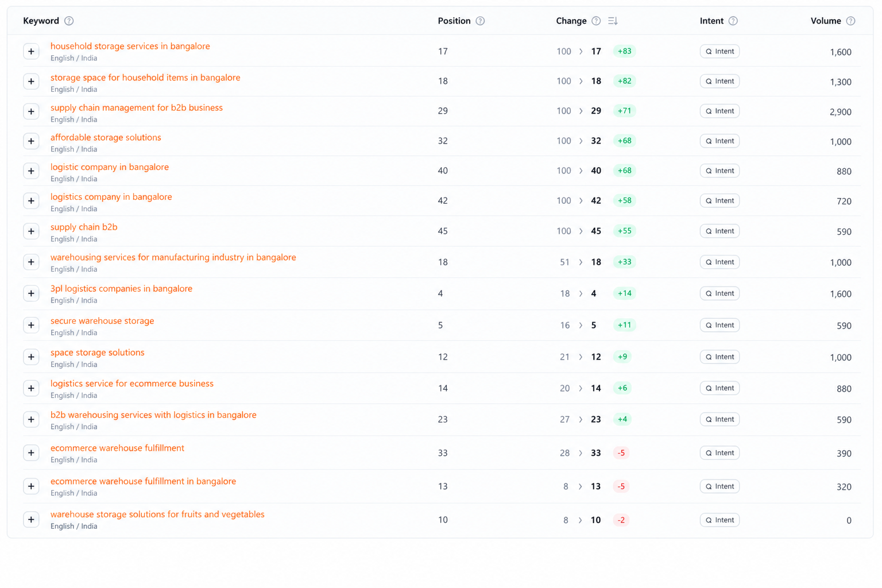Sort by the Change column sort icon
Screen dimensions: 882x588
(613, 21)
